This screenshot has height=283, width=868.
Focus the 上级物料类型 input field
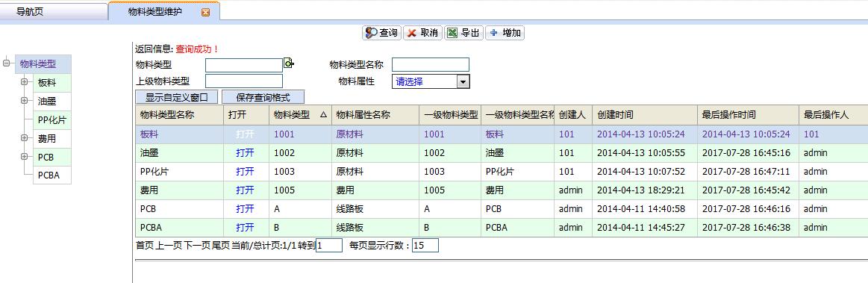[244, 81]
